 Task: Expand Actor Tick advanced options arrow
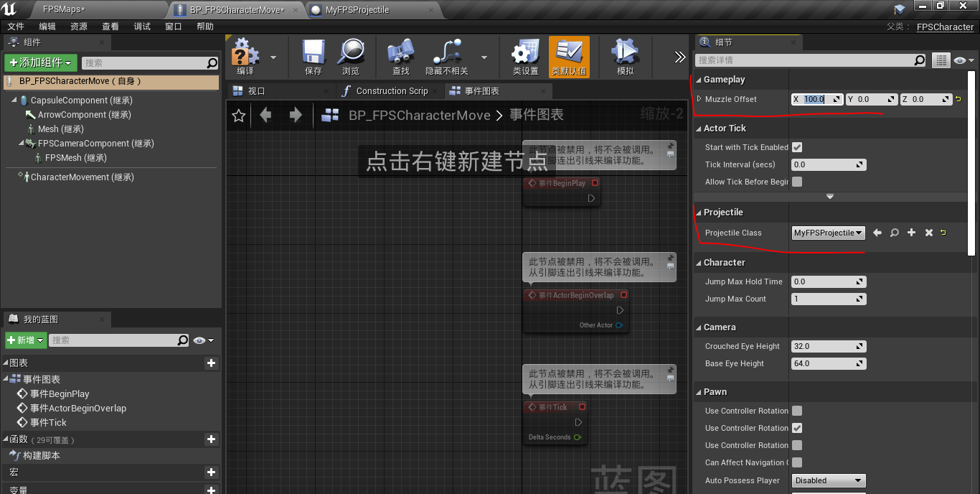coord(830,197)
